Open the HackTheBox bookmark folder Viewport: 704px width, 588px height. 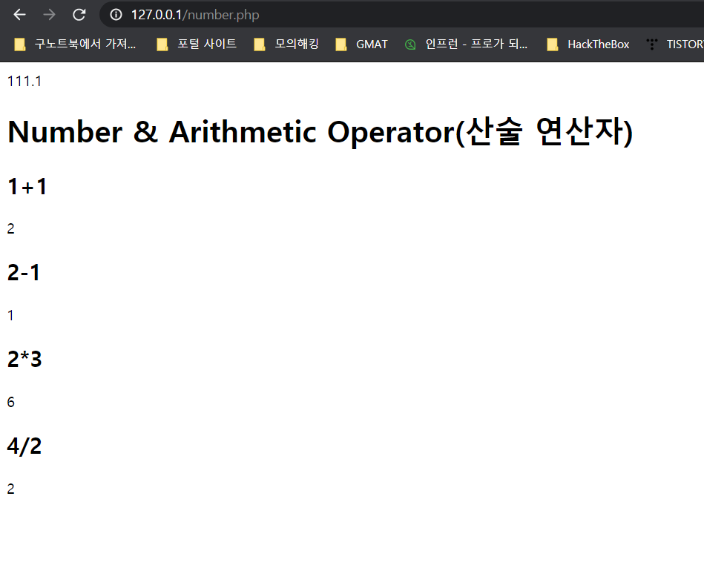point(588,44)
